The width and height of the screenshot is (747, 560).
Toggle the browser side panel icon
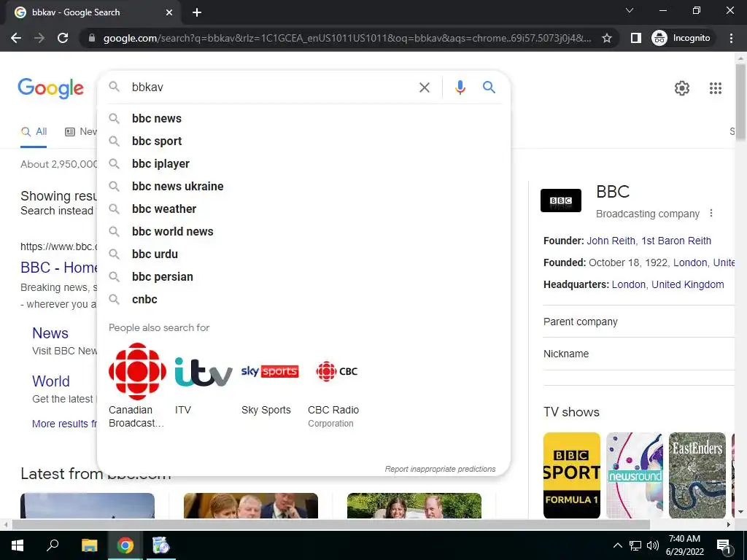[635, 38]
